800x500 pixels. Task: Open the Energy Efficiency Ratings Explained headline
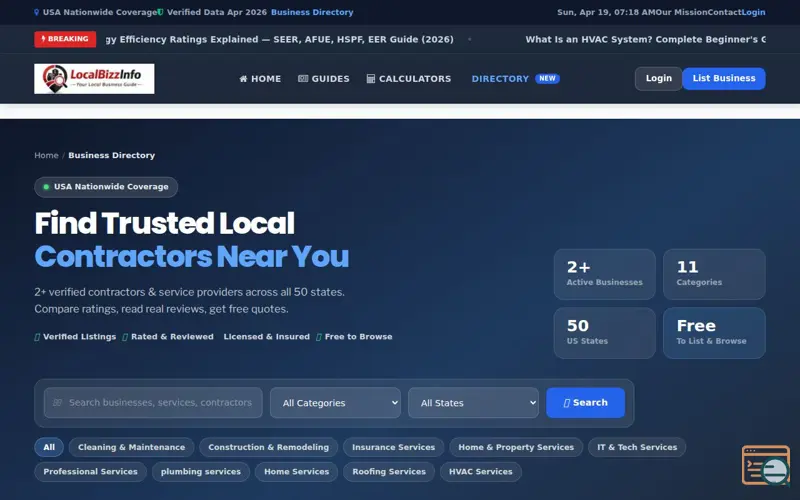pos(280,39)
